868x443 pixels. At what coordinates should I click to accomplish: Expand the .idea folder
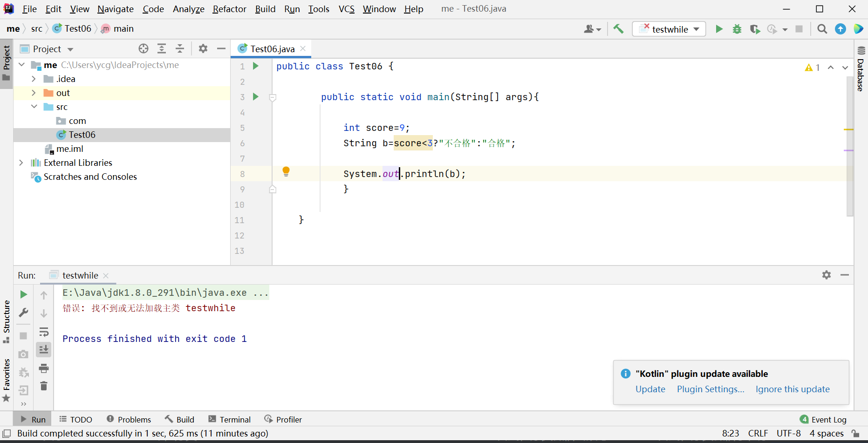pyautogui.click(x=34, y=79)
